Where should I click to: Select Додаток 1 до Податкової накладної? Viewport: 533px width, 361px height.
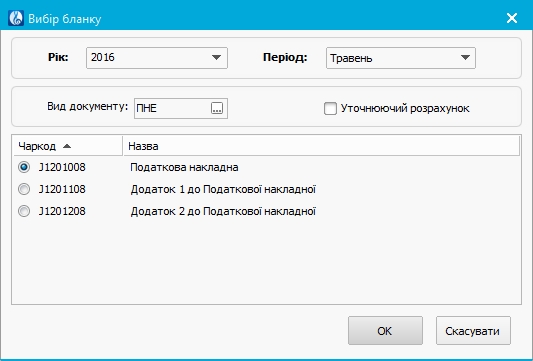point(223,189)
